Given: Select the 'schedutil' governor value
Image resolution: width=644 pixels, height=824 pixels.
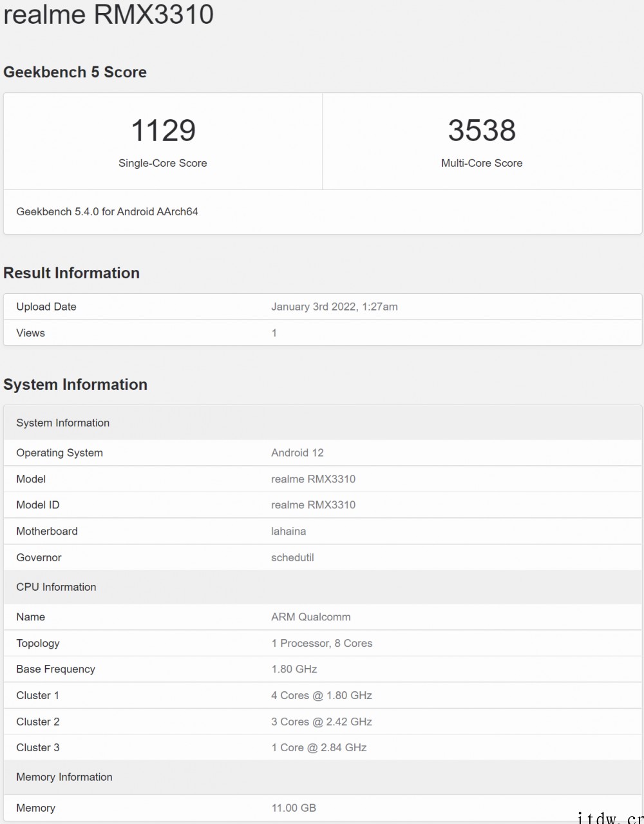Looking at the screenshot, I should pyautogui.click(x=292, y=558).
